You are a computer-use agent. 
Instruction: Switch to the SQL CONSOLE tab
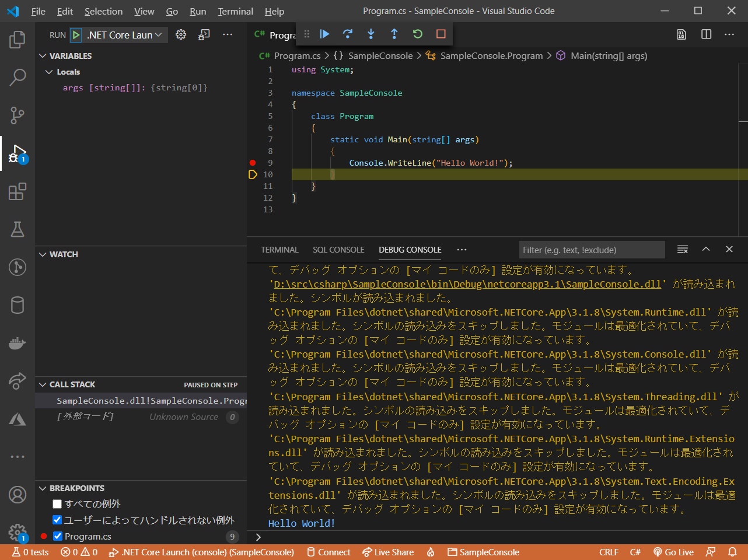click(x=338, y=250)
